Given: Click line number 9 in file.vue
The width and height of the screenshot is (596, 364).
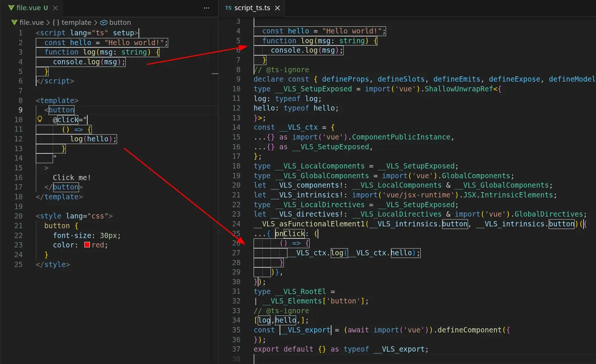Looking at the screenshot, I should coord(20,110).
